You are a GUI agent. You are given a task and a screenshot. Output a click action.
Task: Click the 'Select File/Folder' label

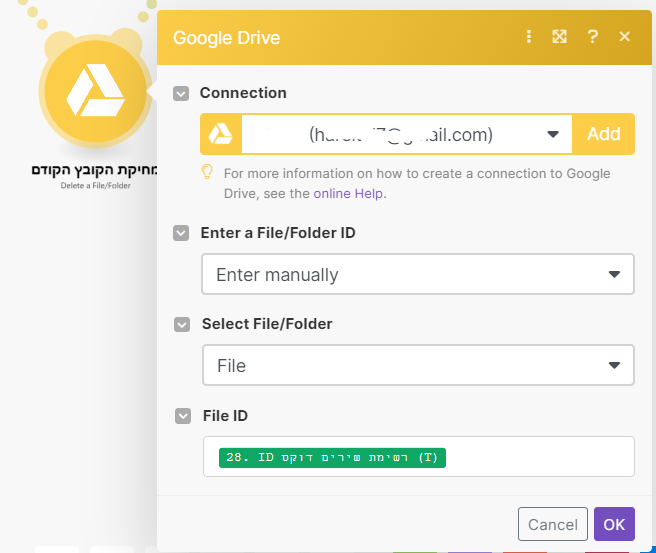point(267,324)
